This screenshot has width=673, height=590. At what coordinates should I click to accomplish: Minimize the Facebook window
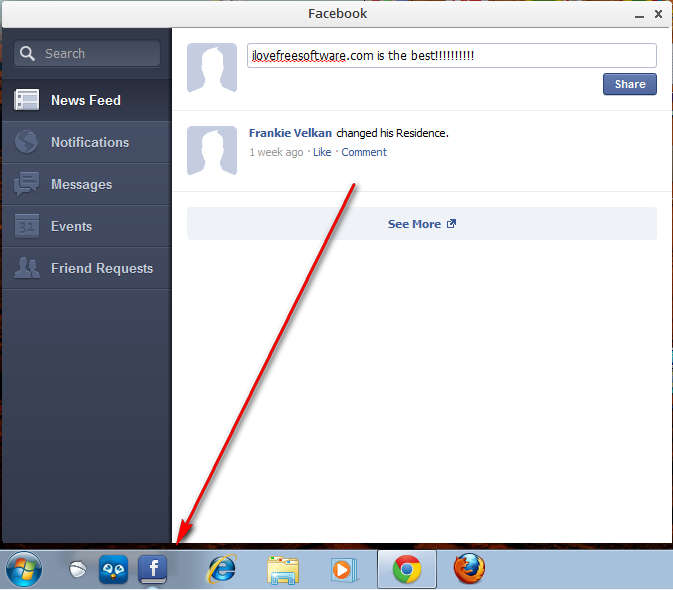[x=639, y=15]
